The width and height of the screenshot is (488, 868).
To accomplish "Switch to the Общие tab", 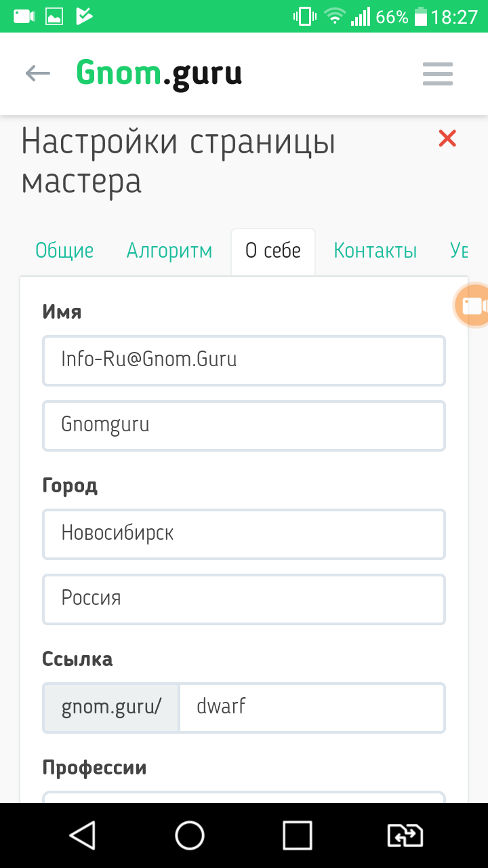I will tap(64, 251).
